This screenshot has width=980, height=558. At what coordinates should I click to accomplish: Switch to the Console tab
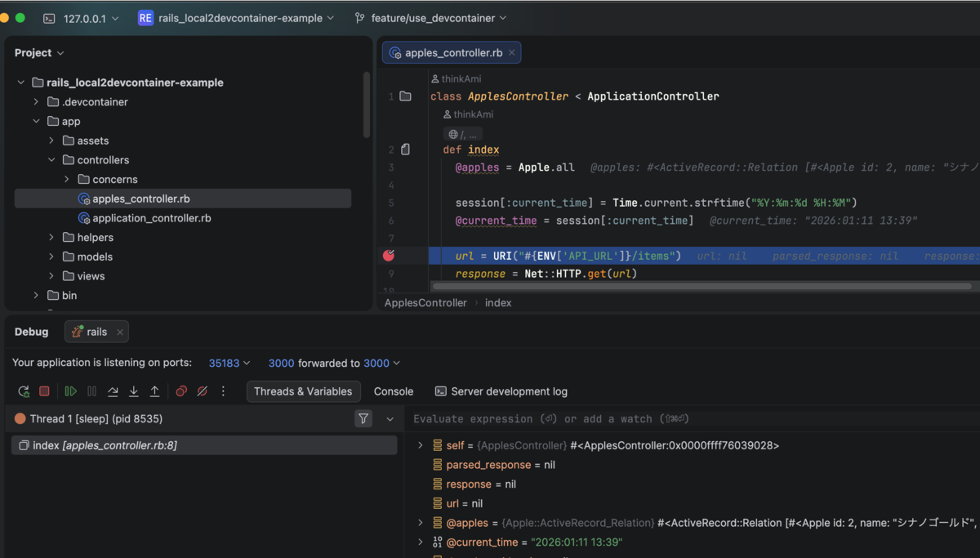(394, 391)
